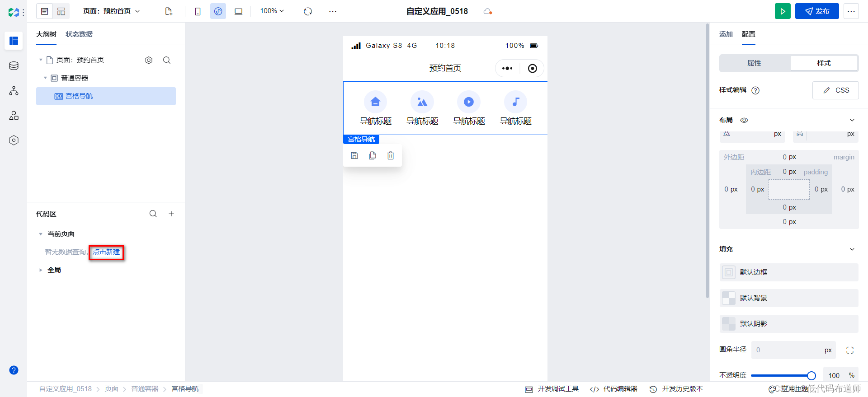Screen dimensions: 868x397
Task: Select the mini-program preview mode
Action: (x=218, y=11)
